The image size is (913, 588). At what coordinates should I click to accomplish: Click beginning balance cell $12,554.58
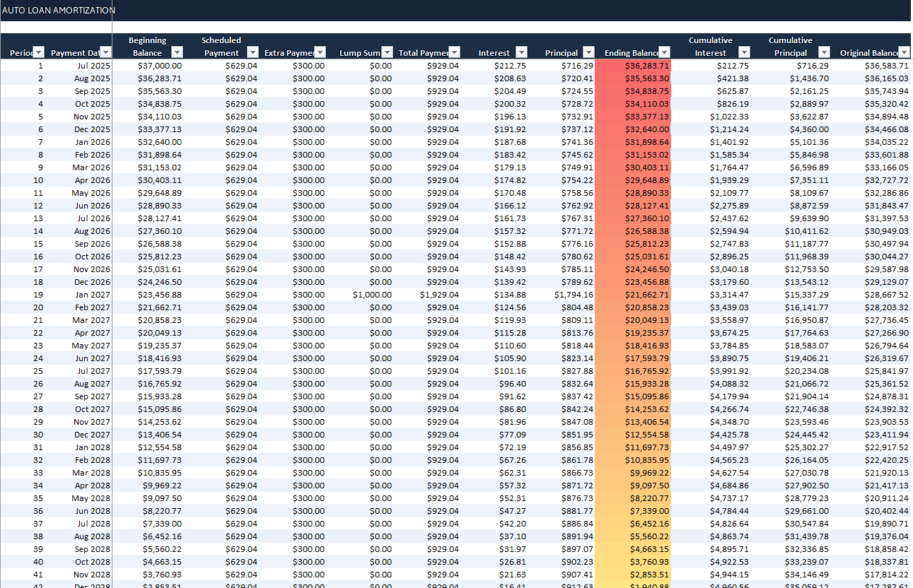pos(148,447)
